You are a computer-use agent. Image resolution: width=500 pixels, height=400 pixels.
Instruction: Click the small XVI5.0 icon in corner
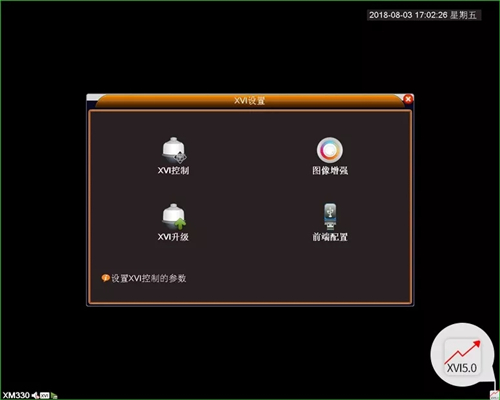tap(494, 395)
